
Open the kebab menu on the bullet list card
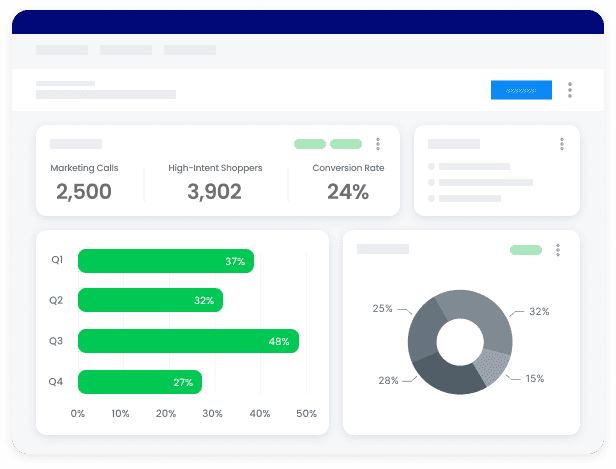pos(562,144)
